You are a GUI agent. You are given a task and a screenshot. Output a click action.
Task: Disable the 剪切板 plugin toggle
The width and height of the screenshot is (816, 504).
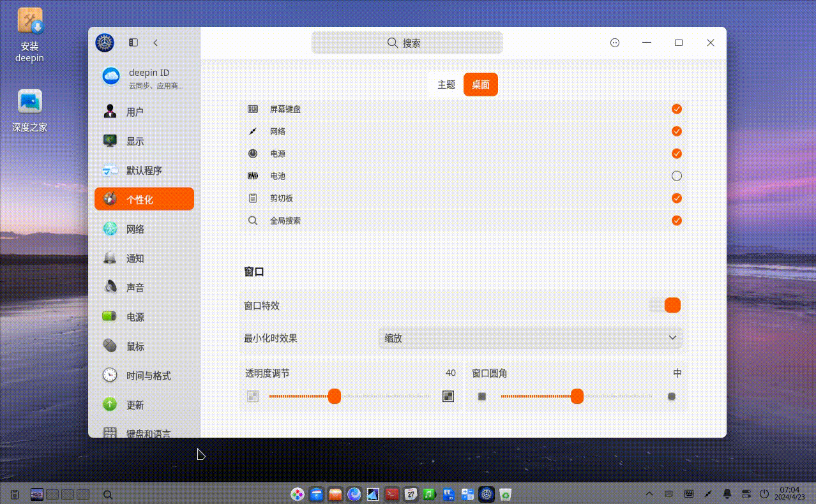[x=676, y=198]
